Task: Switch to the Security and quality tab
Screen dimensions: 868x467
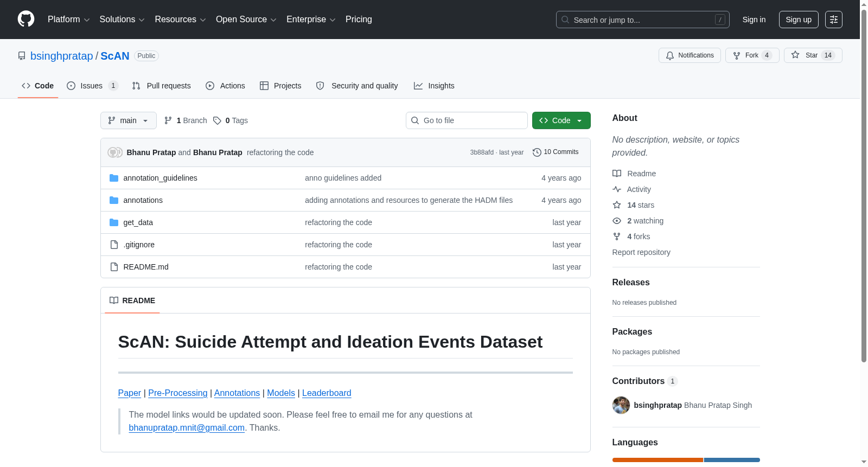Action: [x=357, y=86]
